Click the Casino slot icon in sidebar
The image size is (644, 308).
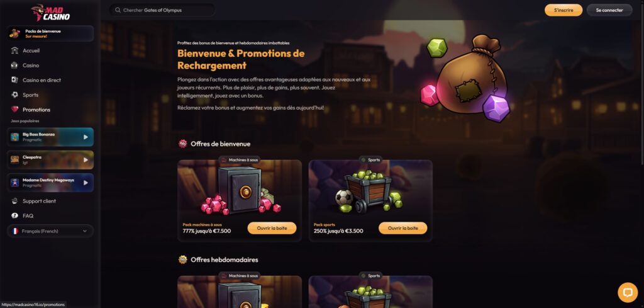pyautogui.click(x=15, y=66)
